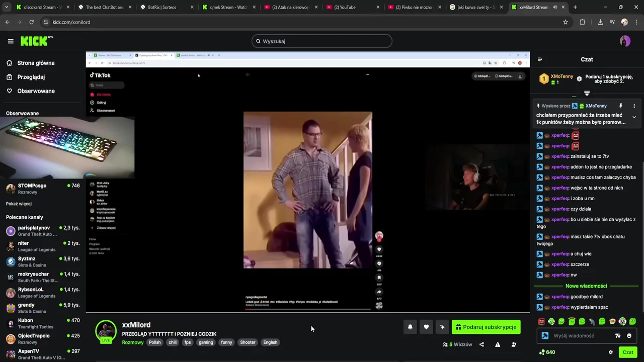Image resolution: width=644 pixels, height=362 pixels.
Task: Select the Polish tag
Action: point(154,342)
